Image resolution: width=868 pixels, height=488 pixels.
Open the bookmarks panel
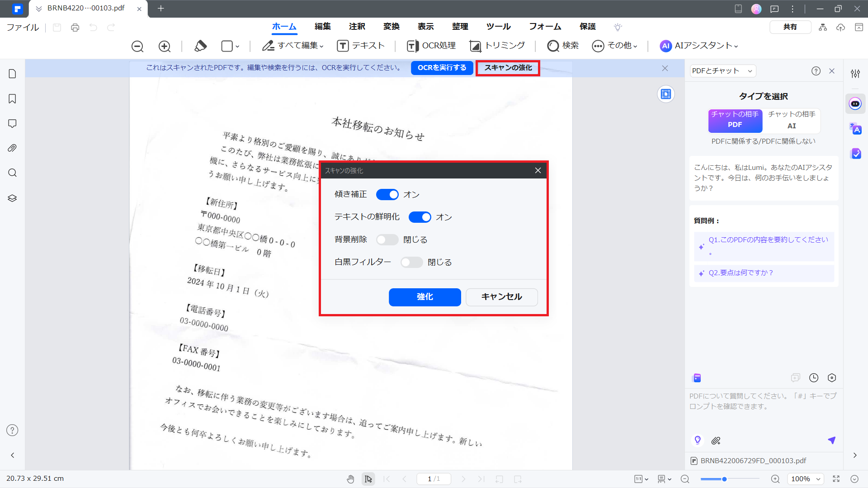12,99
